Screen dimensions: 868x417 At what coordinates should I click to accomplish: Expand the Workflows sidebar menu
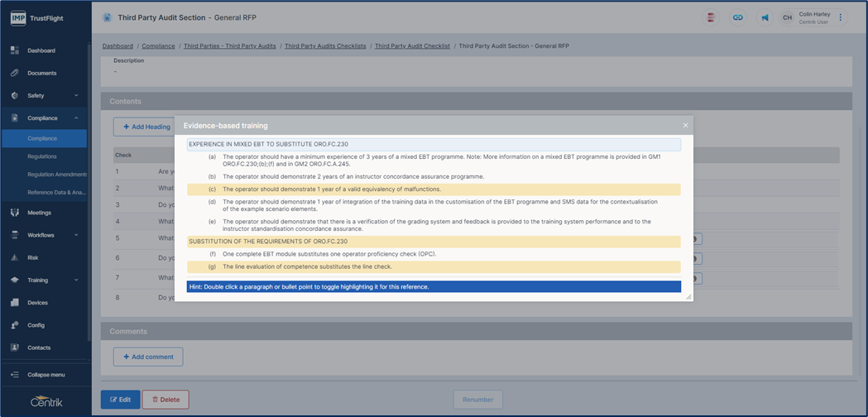point(76,235)
